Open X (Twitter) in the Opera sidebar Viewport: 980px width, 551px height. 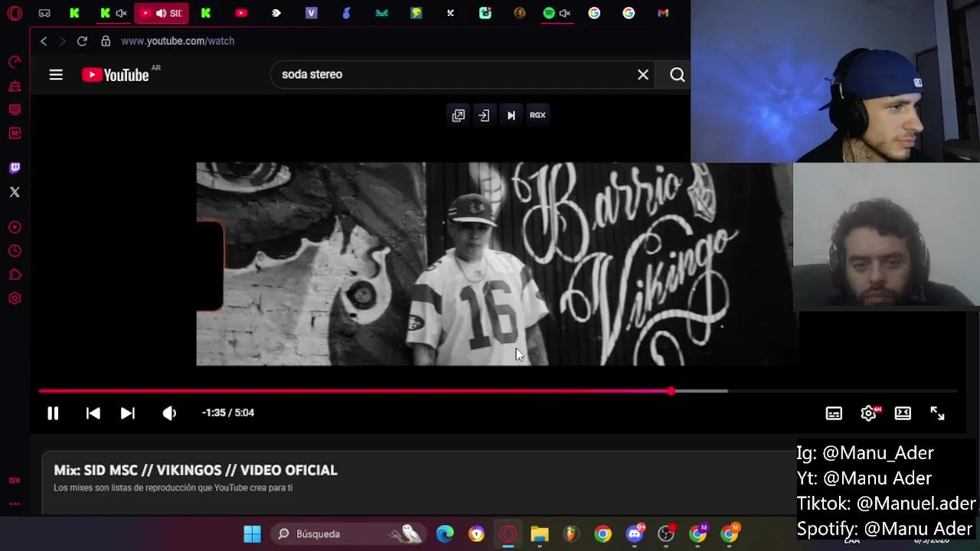15,192
